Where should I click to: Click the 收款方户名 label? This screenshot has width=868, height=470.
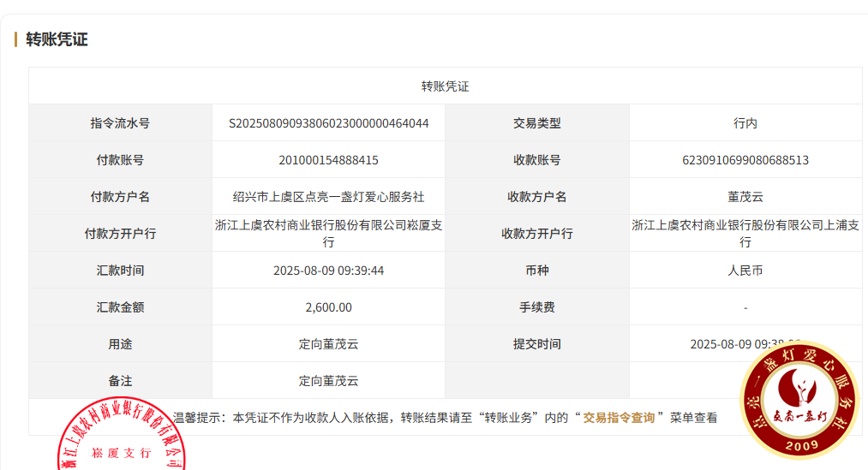click(x=537, y=197)
